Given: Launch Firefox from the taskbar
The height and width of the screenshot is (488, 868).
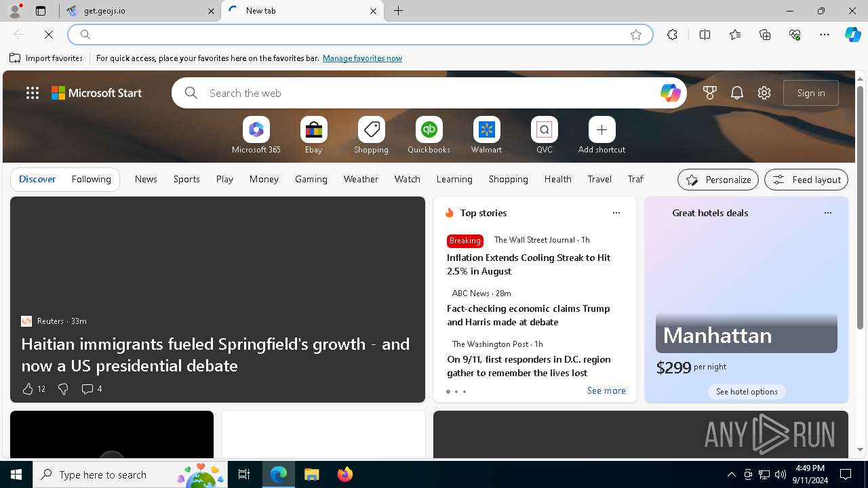Looking at the screenshot, I should pos(345,474).
